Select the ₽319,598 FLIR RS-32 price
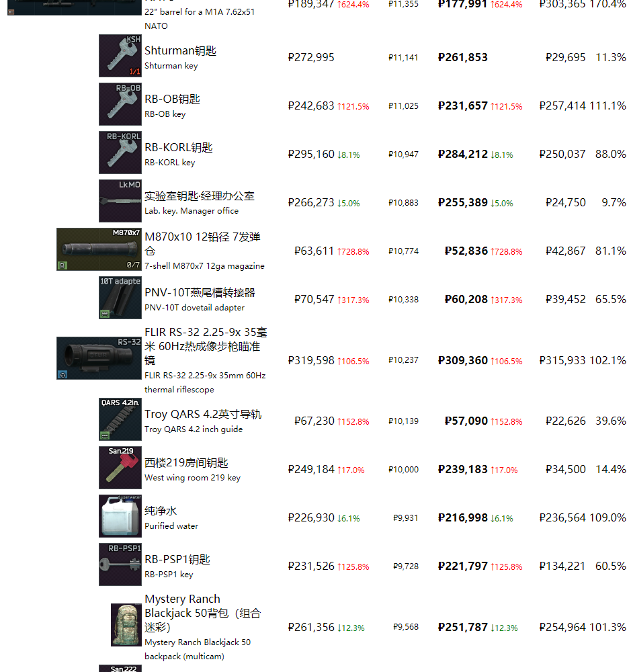 point(311,360)
